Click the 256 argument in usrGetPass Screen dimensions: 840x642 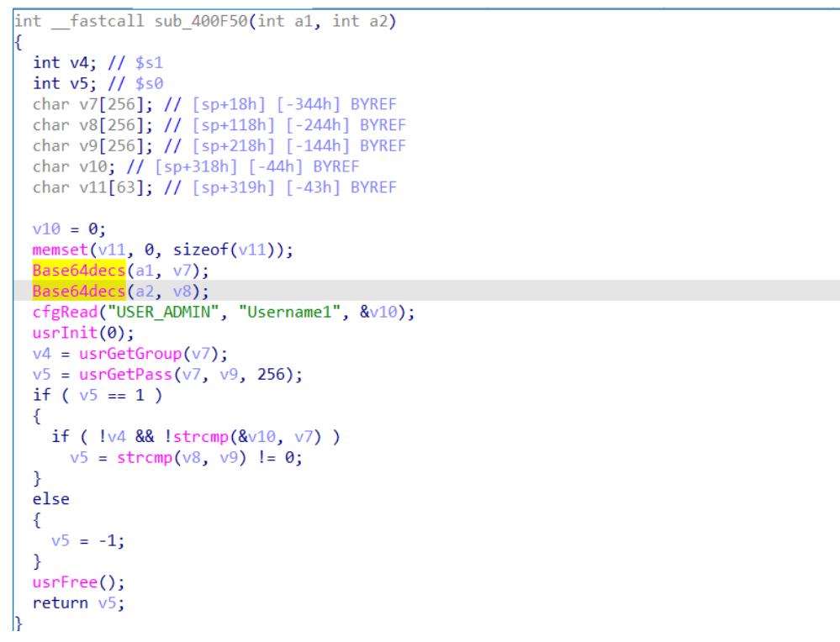click(271, 375)
